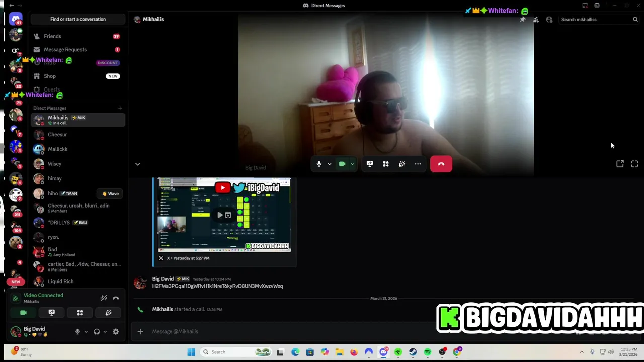Image resolution: width=644 pixels, height=362 pixels.
Task: Collapse the call area with chevron
Action: pyautogui.click(x=137, y=164)
